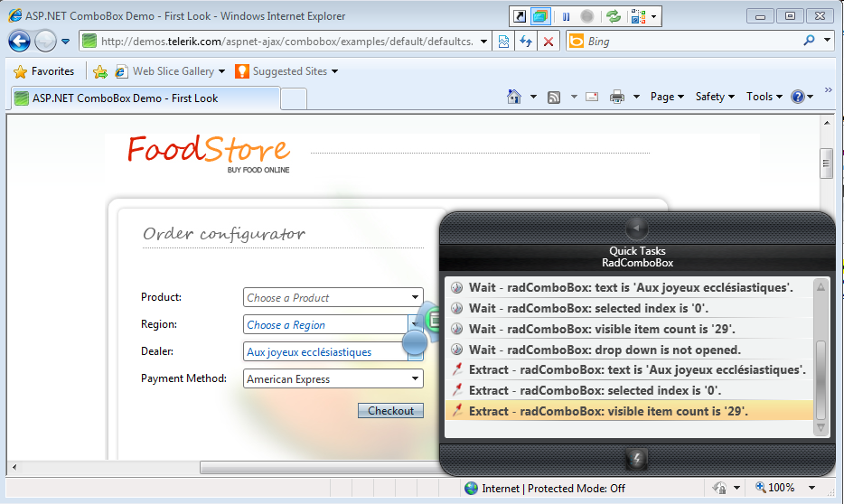Open the Safety menu

pyautogui.click(x=715, y=97)
